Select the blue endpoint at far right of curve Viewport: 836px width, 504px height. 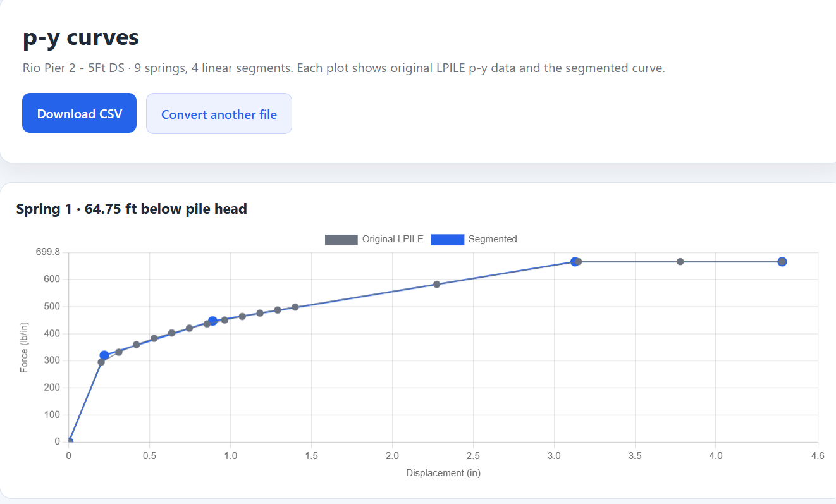click(782, 262)
